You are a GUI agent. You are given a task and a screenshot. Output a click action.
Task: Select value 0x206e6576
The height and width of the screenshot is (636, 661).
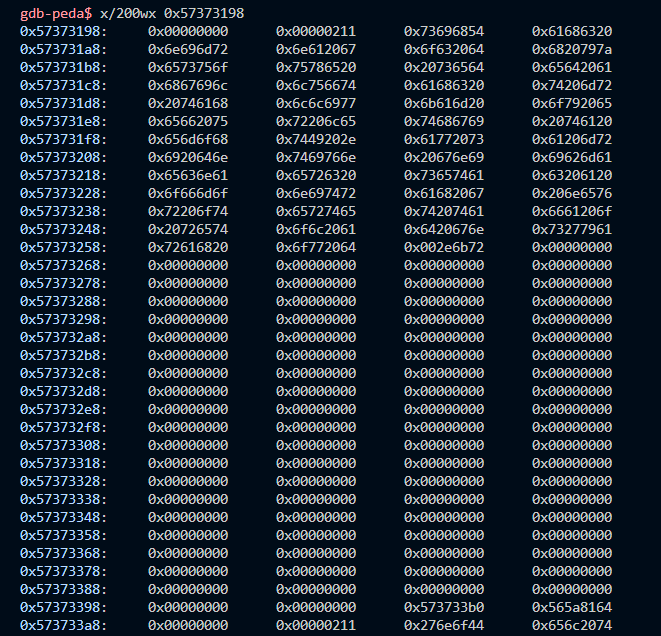pos(572,193)
